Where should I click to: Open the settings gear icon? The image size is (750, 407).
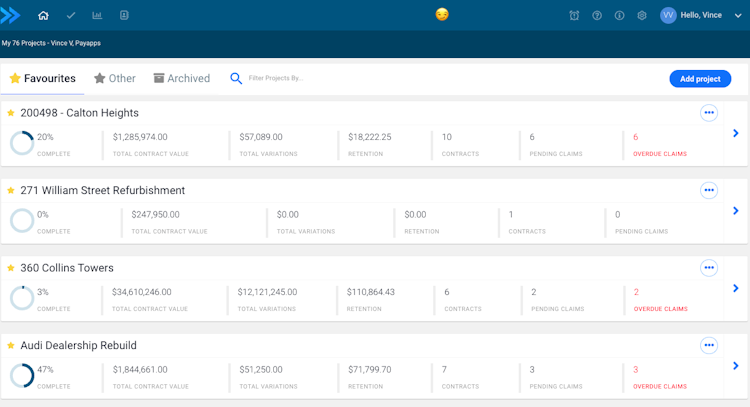point(642,15)
